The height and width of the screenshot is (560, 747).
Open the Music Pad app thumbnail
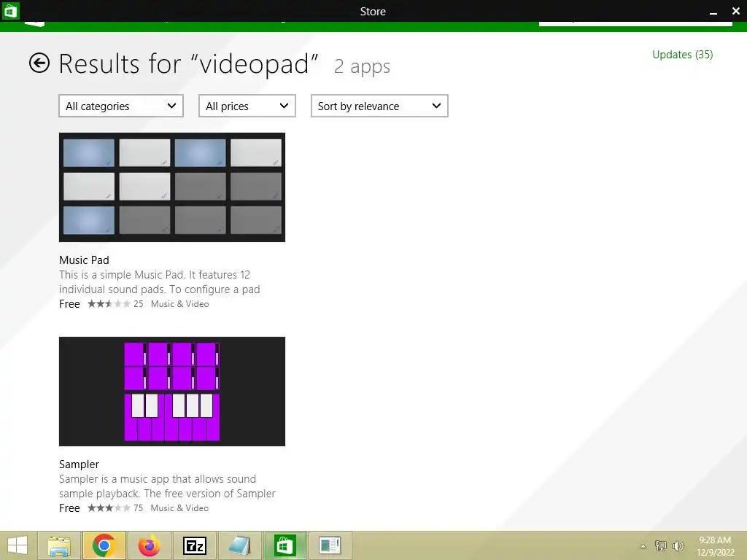click(172, 187)
